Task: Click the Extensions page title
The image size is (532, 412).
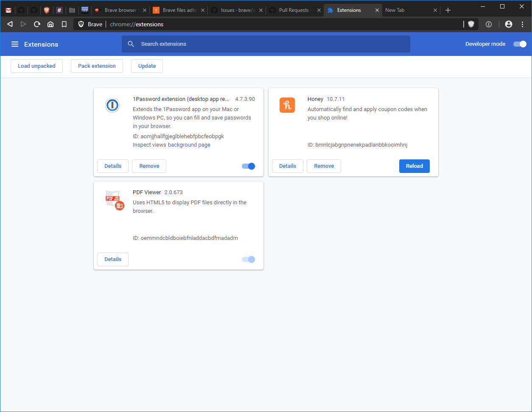Action: 41,44
